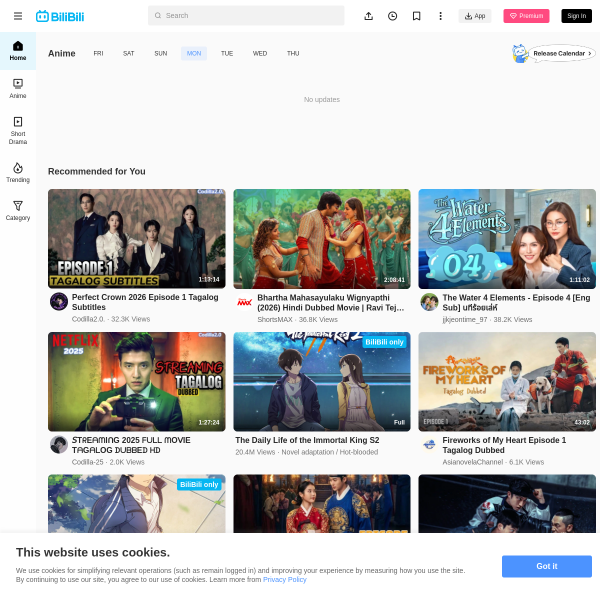Open Codilla-25 channel avatar
This screenshot has height=600, width=600.
(x=59, y=445)
